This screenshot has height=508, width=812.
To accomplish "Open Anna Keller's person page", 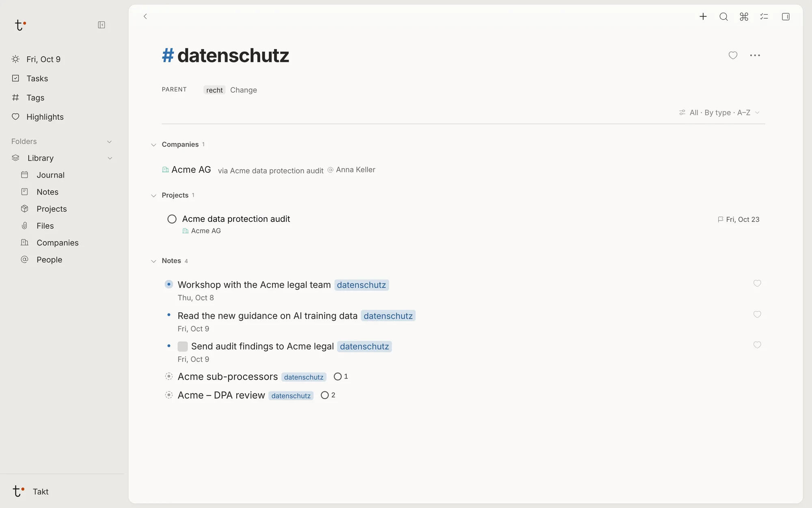I will point(356,170).
